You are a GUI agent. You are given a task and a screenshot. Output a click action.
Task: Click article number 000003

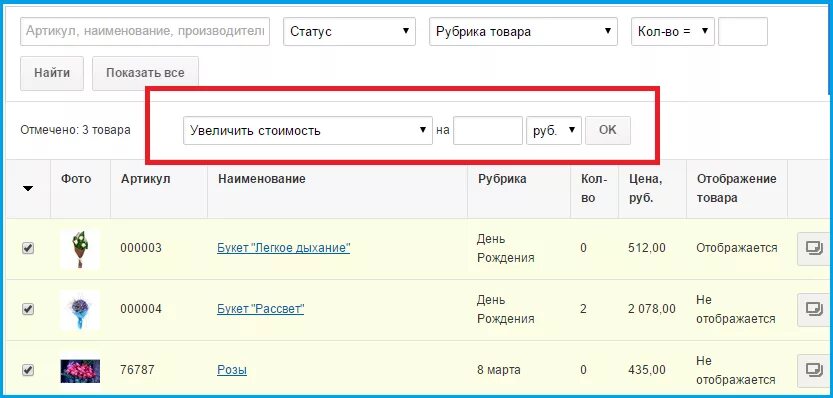141,248
